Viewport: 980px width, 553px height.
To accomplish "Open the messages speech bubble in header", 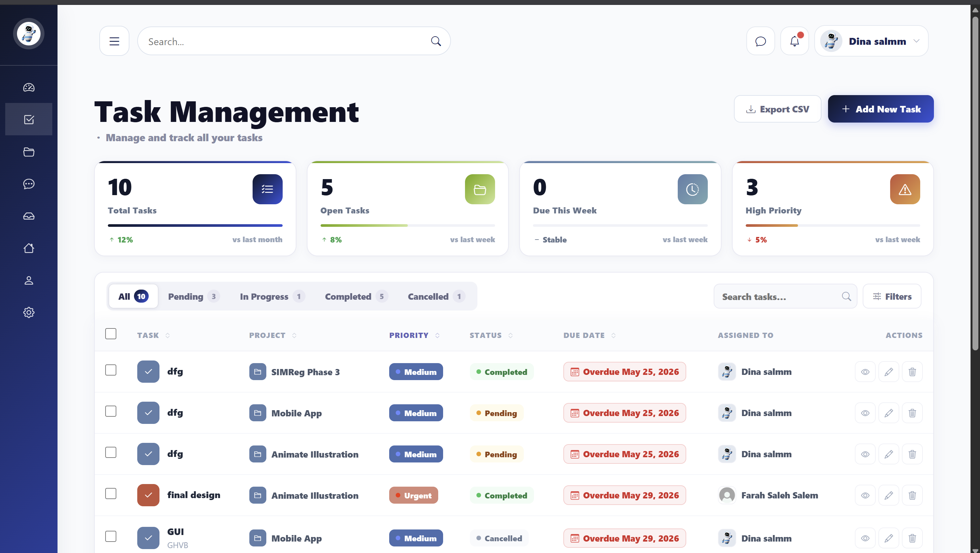I will click(x=760, y=41).
